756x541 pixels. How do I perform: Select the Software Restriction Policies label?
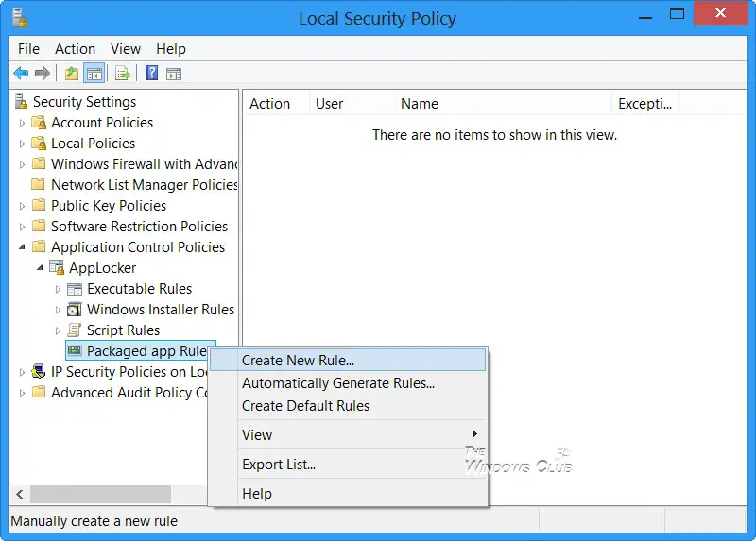click(x=139, y=226)
